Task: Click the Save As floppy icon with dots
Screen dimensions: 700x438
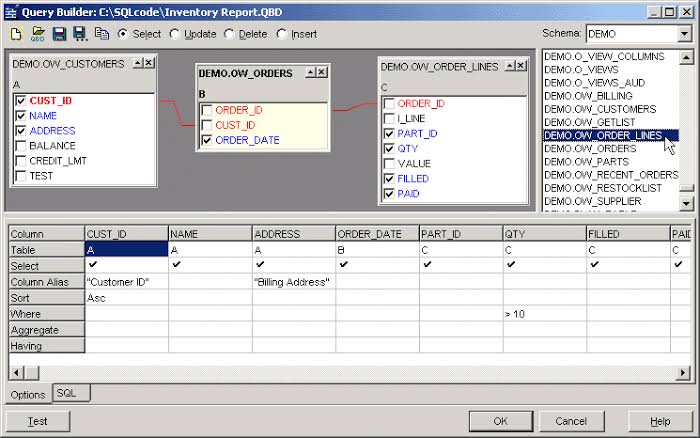Action: pyautogui.click(x=80, y=34)
